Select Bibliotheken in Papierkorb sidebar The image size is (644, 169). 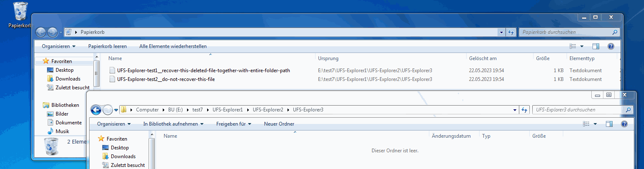click(61, 105)
